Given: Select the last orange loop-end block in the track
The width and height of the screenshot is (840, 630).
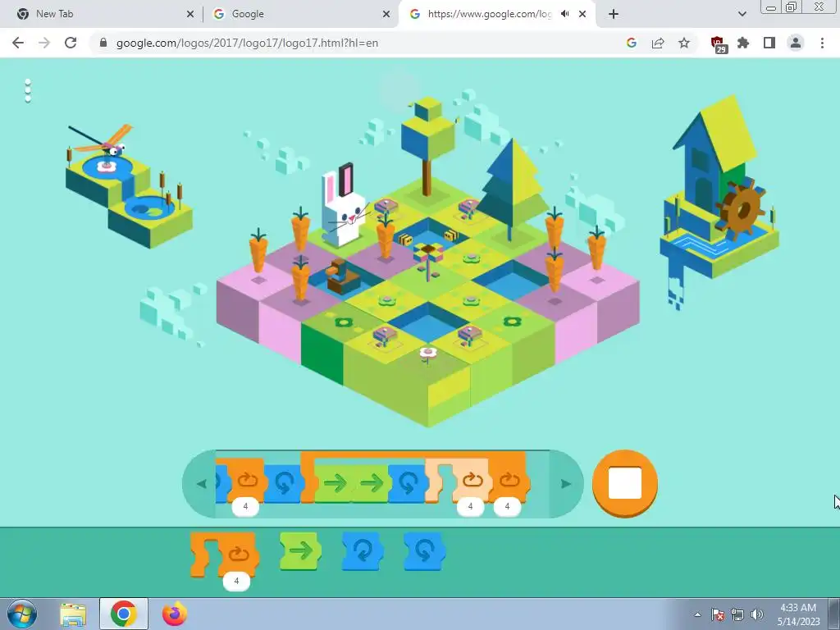Looking at the screenshot, I should (509, 480).
